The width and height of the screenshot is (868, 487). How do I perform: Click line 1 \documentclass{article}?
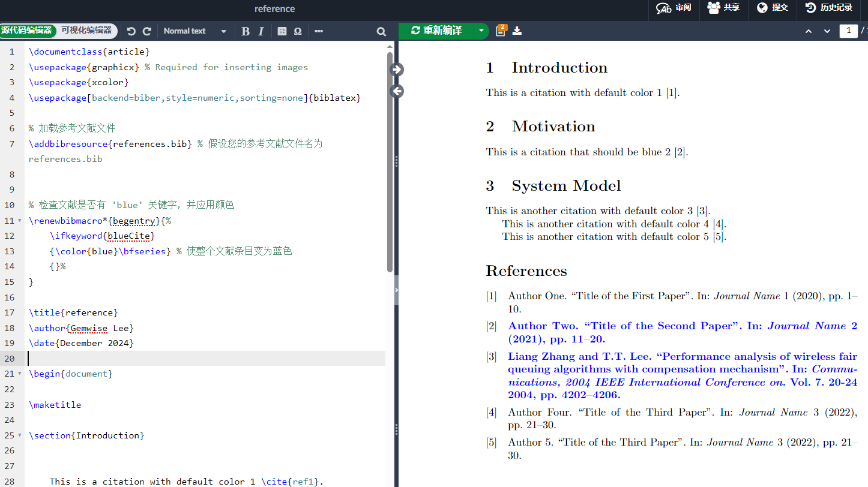click(x=89, y=52)
